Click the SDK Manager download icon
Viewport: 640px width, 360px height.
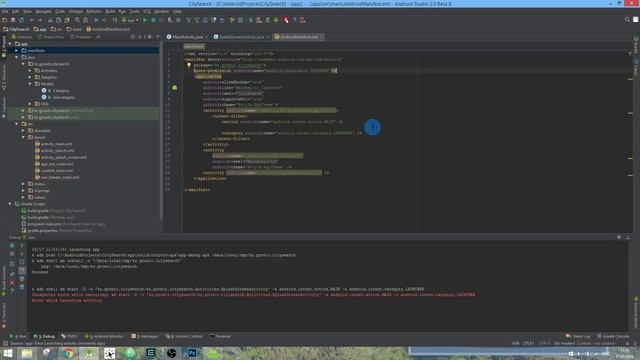coord(276,20)
